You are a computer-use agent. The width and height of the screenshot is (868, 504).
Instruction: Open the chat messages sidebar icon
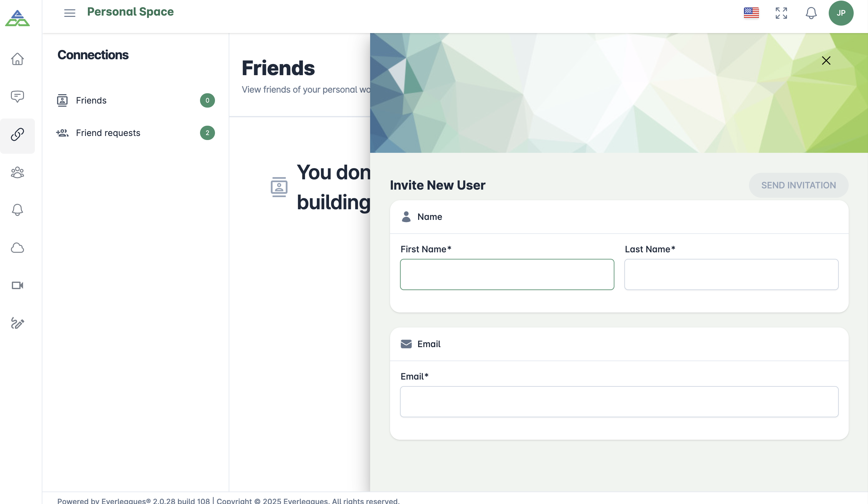pyautogui.click(x=17, y=96)
